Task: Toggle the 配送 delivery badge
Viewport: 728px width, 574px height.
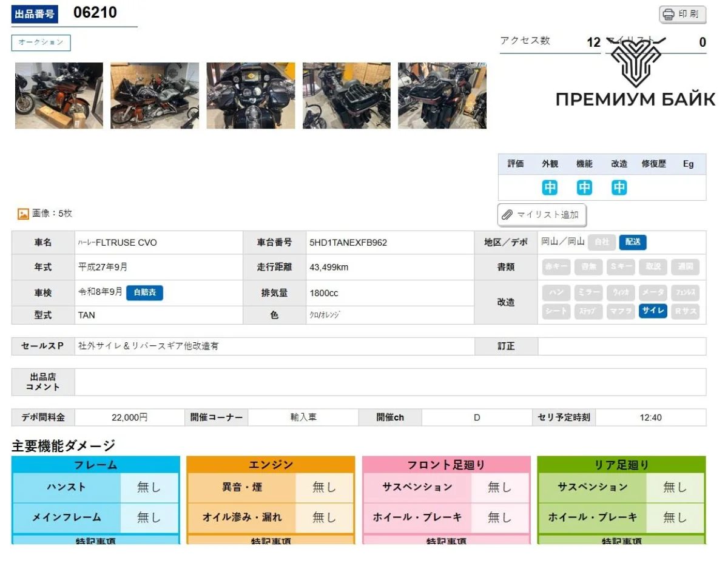Action: [633, 242]
